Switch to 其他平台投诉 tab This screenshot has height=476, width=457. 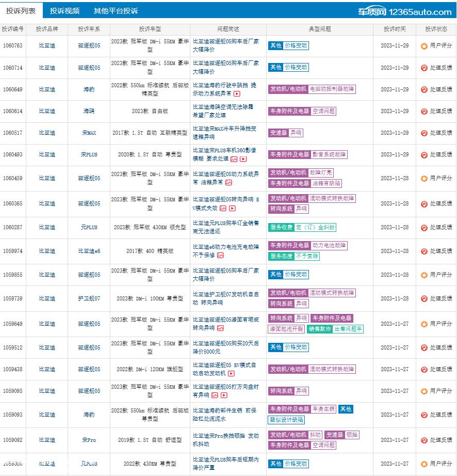[116, 11]
